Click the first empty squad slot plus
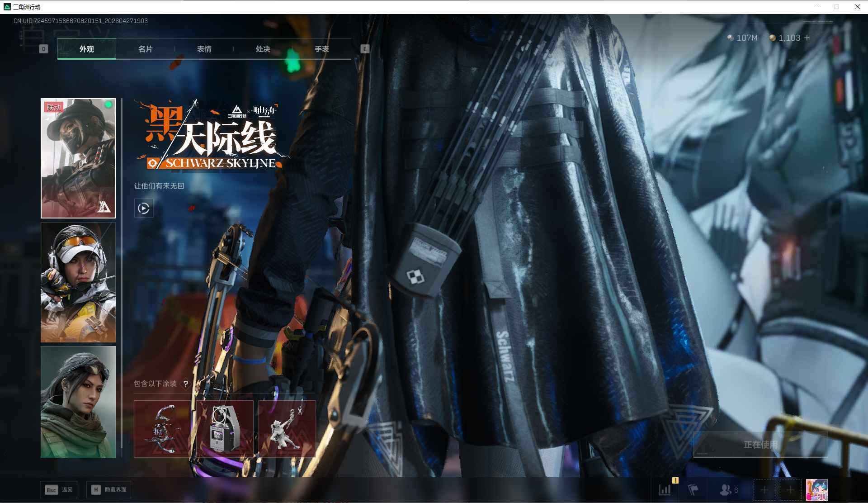The height and width of the screenshot is (503, 868). click(764, 490)
